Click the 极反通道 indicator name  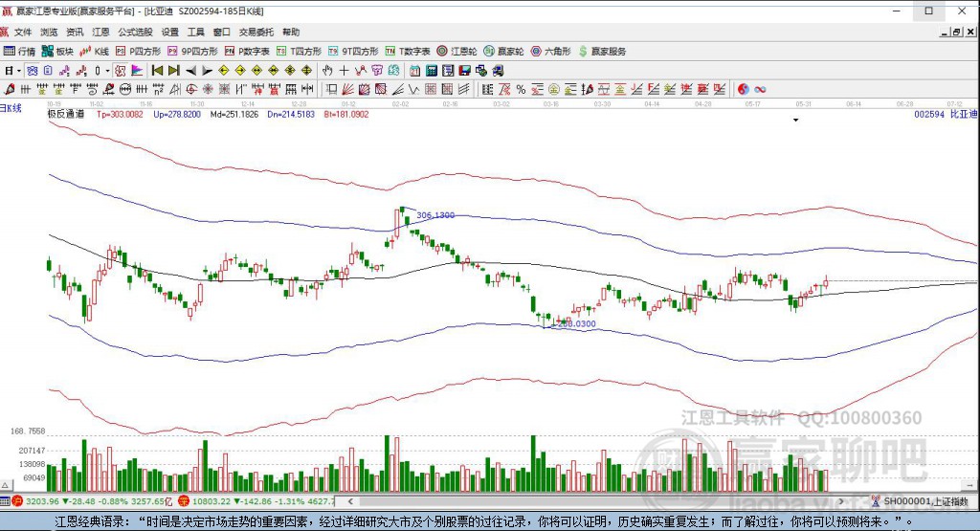tap(66, 114)
